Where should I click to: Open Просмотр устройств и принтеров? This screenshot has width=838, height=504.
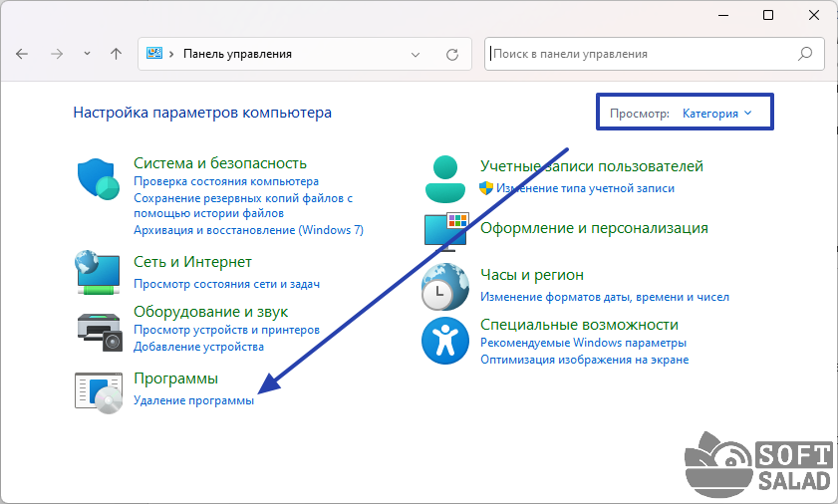pyautogui.click(x=226, y=330)
